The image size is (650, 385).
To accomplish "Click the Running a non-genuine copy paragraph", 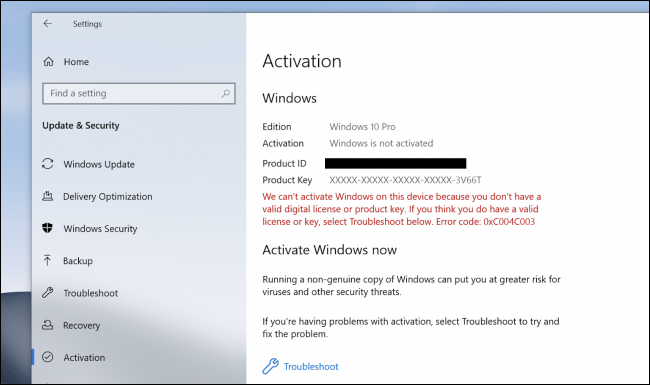I will pos(411,286).
